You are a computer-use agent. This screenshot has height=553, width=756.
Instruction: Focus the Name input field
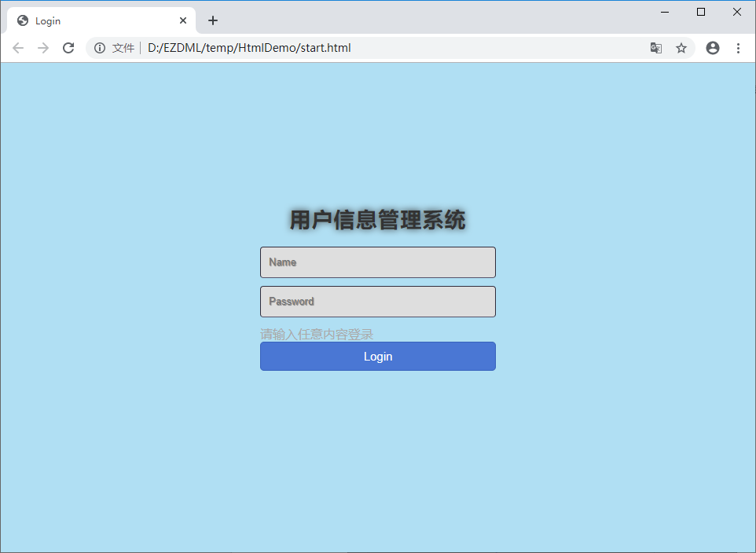click(378, 262)
